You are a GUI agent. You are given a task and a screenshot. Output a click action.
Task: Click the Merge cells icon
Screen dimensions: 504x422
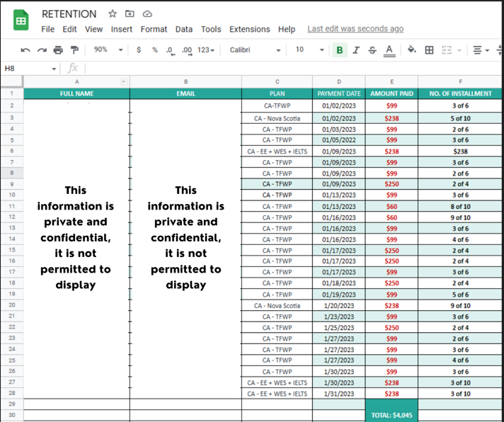tap(447, 50)
